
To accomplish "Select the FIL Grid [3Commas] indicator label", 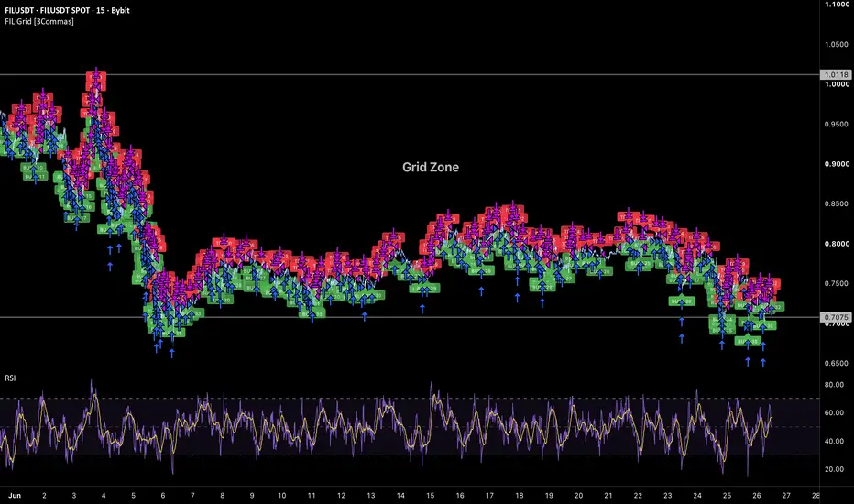I will coord(39,21).
